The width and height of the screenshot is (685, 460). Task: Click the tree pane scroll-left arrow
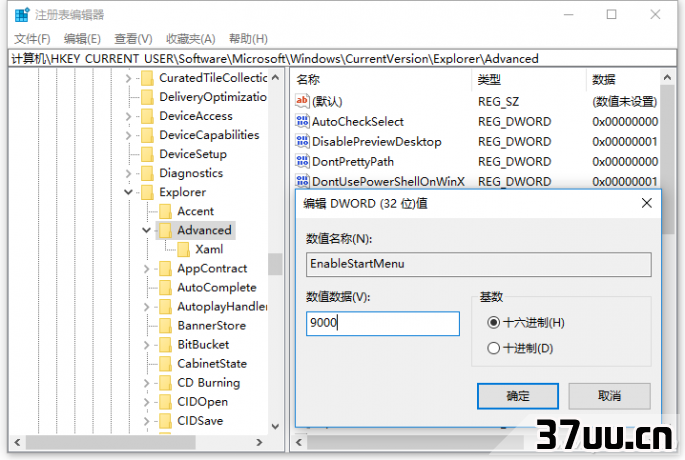point(17,443)
